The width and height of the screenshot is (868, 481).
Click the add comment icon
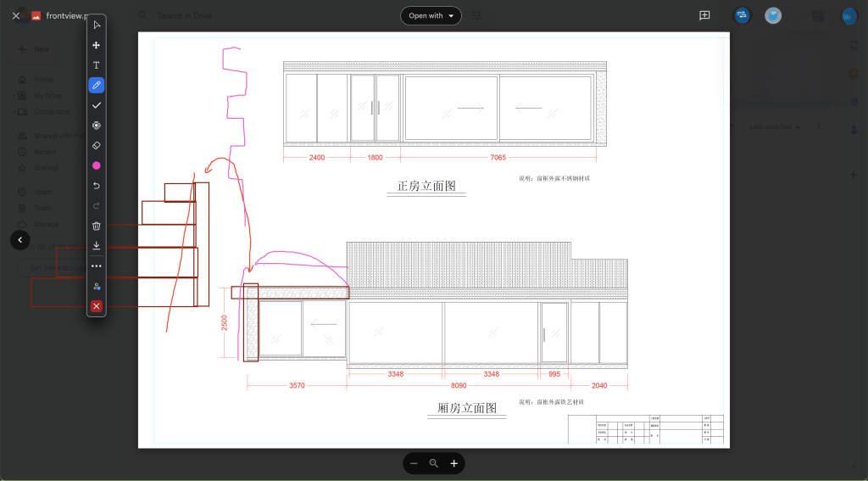coord(704,15)
